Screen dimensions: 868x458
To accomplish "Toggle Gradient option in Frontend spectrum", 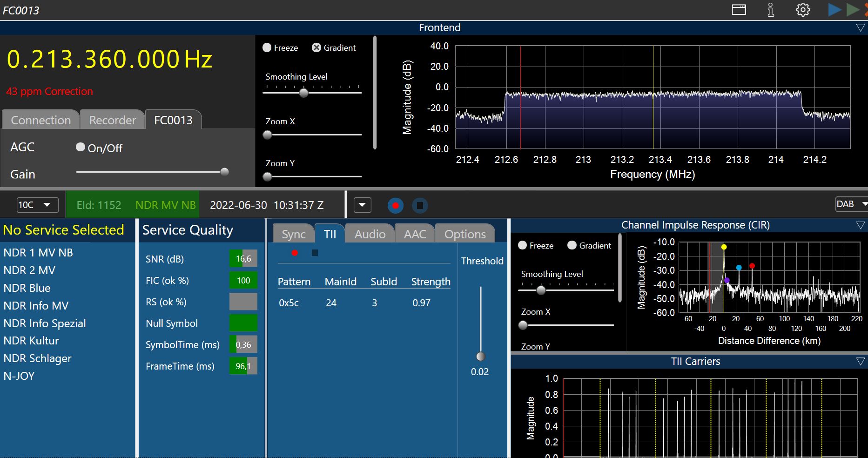I will click(316, 48).
